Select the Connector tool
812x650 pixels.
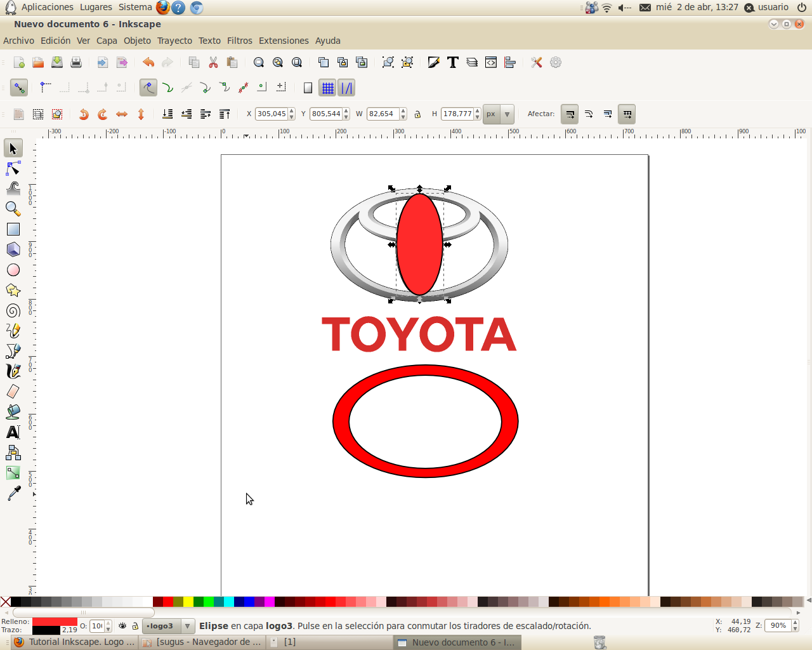tap(13, 453)
